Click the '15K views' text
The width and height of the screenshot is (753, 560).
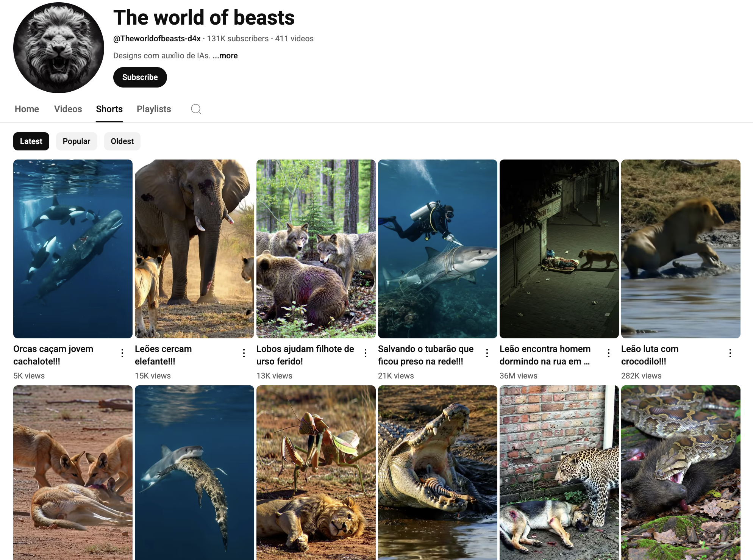153,376
